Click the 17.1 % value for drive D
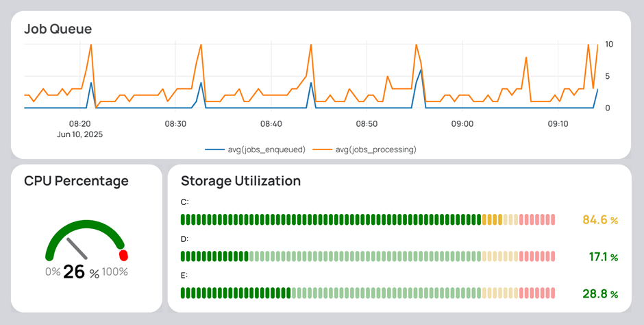The width and height of the screenshot is (644, 325). click(x=604, y=257)
